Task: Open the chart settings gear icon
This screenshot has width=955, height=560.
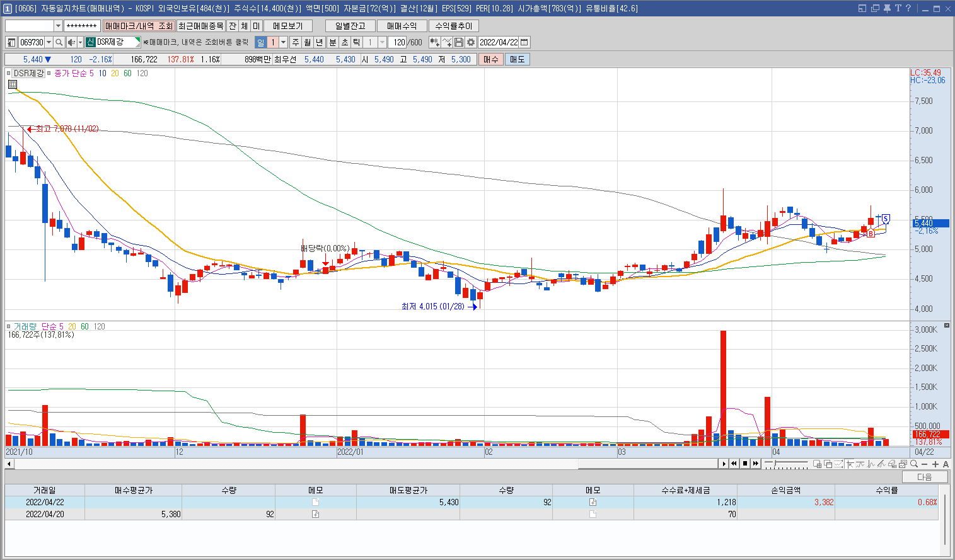Action: click(471, 42)
